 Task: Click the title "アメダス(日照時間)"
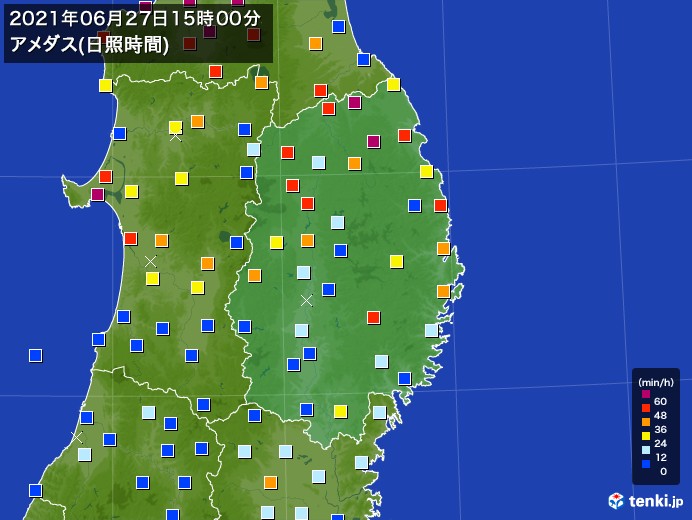(90, 45)
